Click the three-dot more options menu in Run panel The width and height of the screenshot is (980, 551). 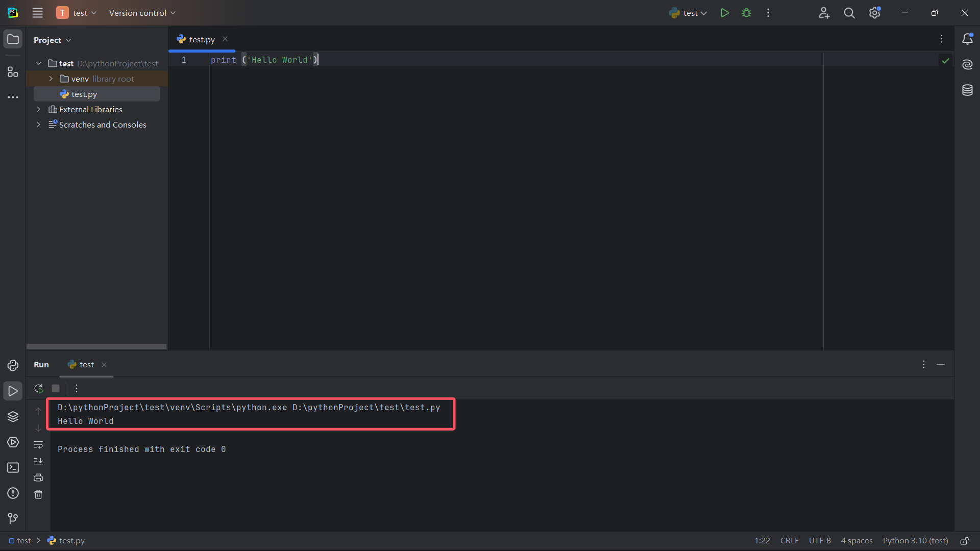[x=76, y=388]
